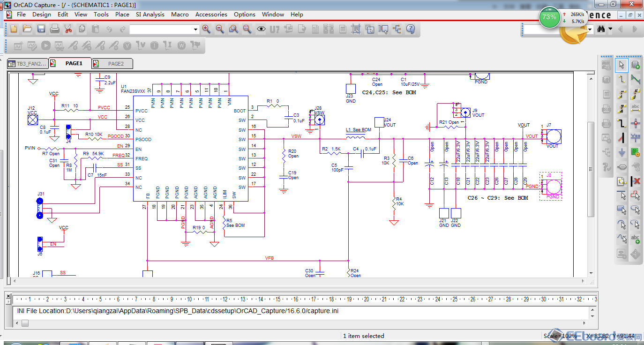Screen dimensions: 644x345
Task: Toggle Drag Connected Object button
Action: (x=383, y=29)
